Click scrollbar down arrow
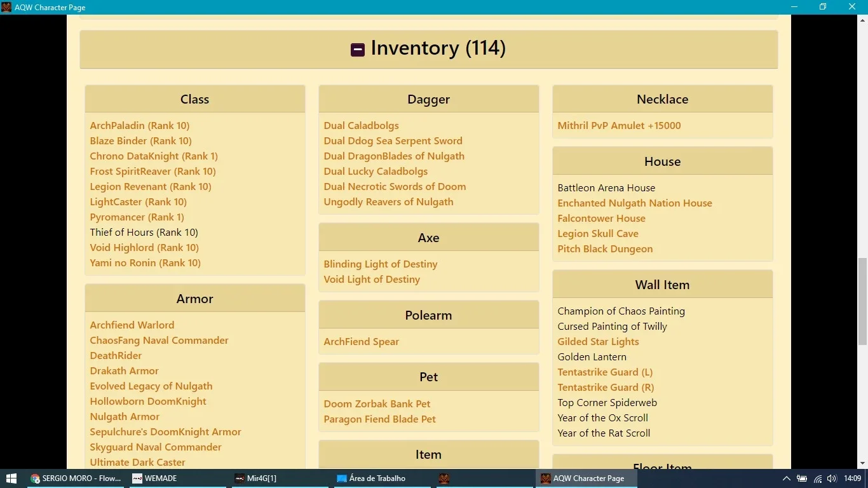The width and height of the screenshot is (868, 488). pos(862,463)
